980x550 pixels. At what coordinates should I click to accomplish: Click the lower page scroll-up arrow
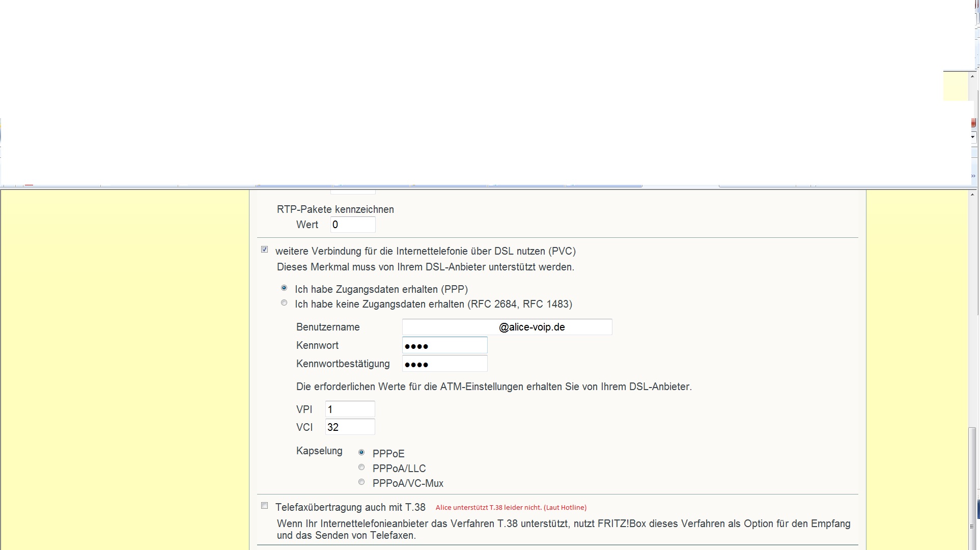(973, 195)
